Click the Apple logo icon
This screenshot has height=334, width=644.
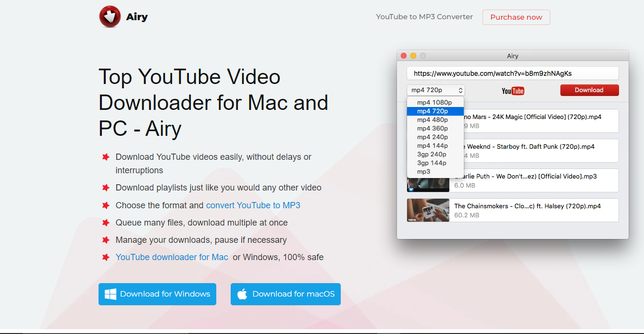[x=242, y=294]
